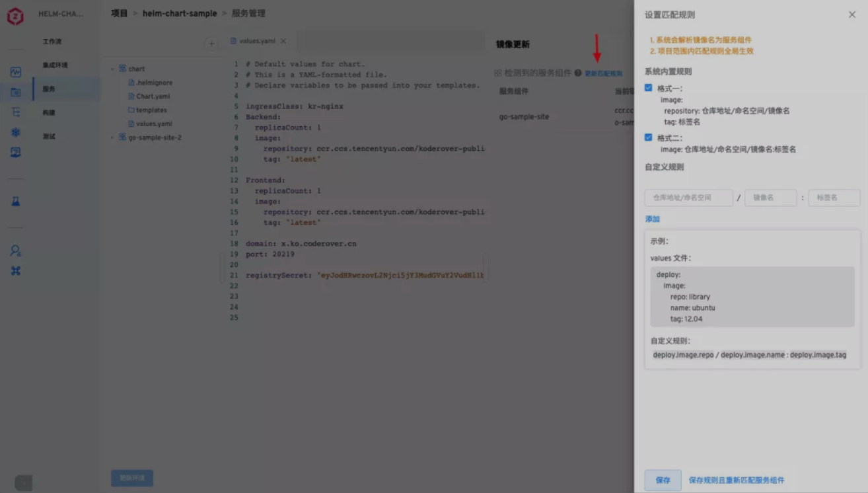Uncheck the 格式二 built-in rule checkbox
This screenshot has width=868, height=493.
point(649,137)
